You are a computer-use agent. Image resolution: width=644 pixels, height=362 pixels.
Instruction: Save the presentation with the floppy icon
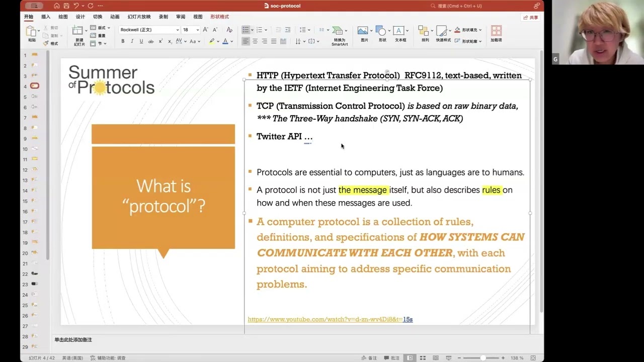(x=66, y=6)
